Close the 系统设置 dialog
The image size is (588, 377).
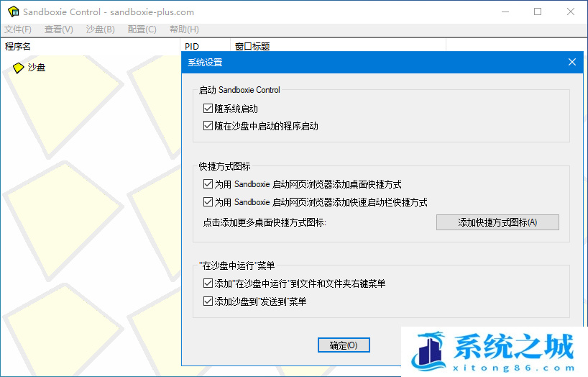(572, 62)
